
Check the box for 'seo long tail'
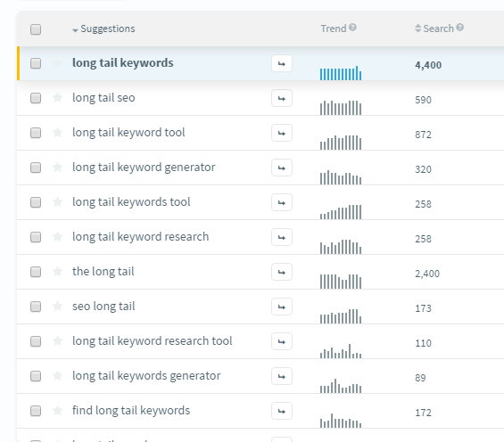tap(36, 307)
